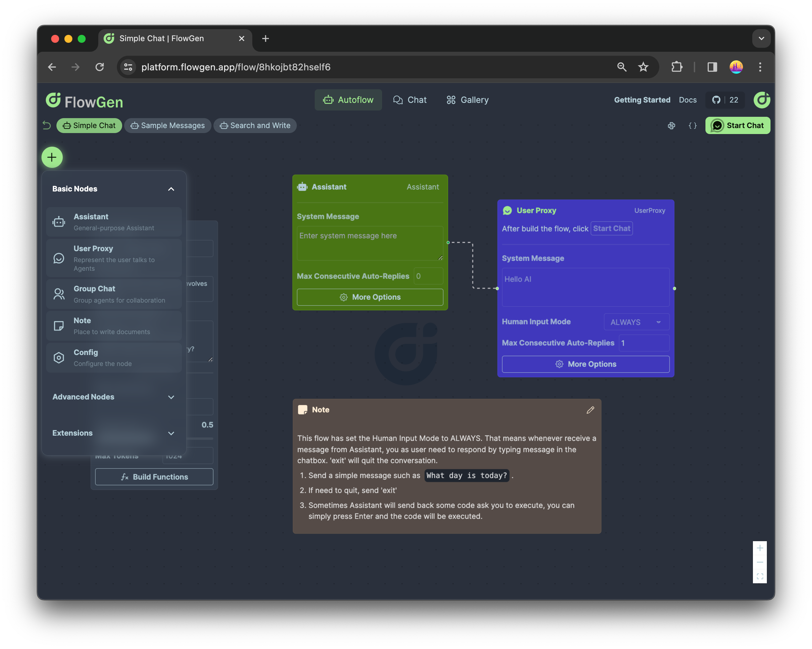Viewport: 812px width, 649px height.
Task: Click the browser zoom magnifier icon
Action: click(622, 67)
